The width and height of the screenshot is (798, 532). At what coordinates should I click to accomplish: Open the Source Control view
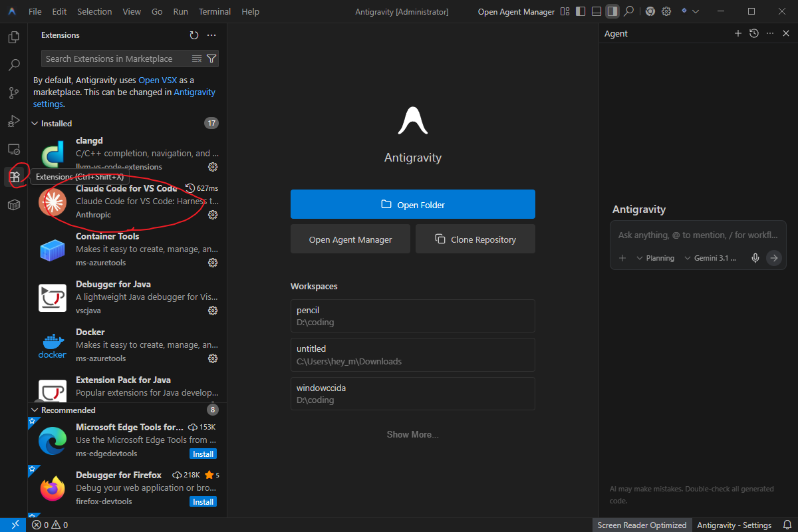13,93
